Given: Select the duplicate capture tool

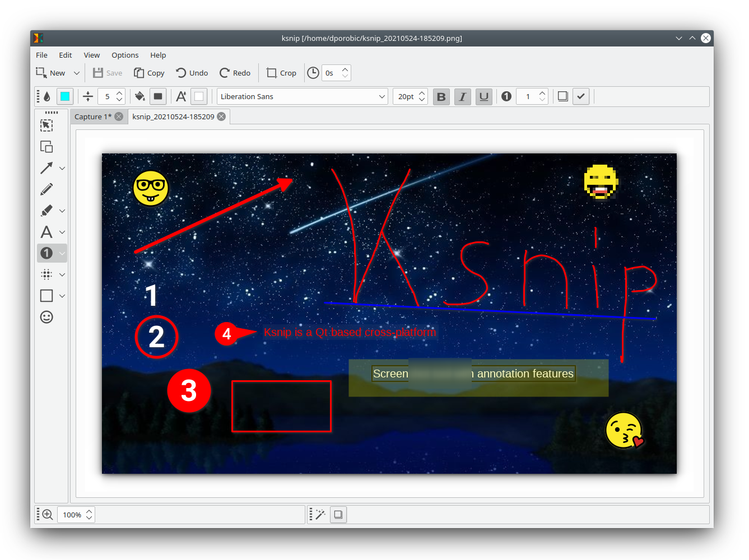Looking at the screenshot, I should click(x=46, y=146).
